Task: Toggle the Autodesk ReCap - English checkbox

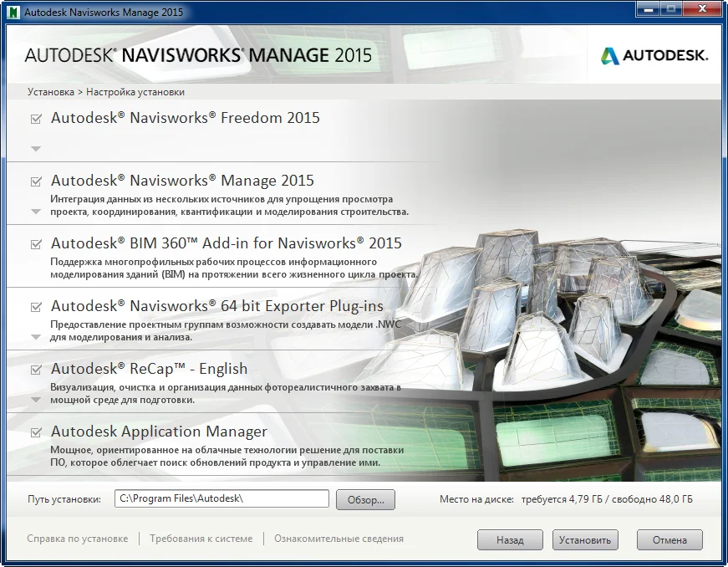Action: (x=36, y=370)
